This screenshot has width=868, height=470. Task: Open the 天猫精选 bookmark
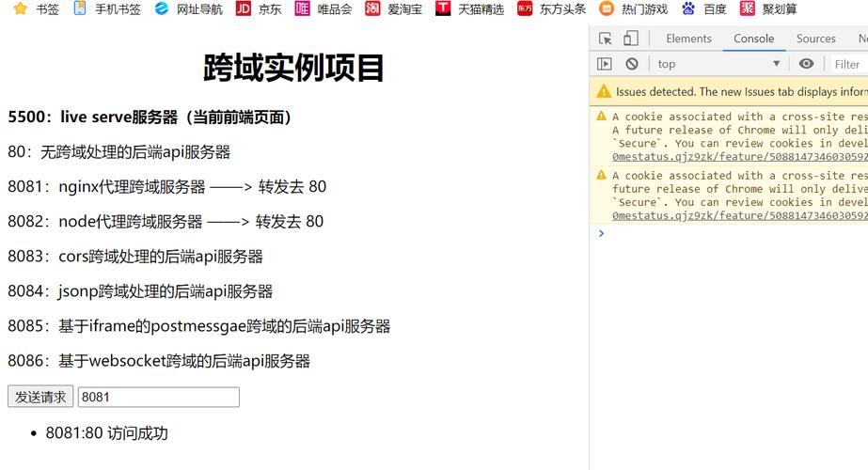[x=469, y=8]
